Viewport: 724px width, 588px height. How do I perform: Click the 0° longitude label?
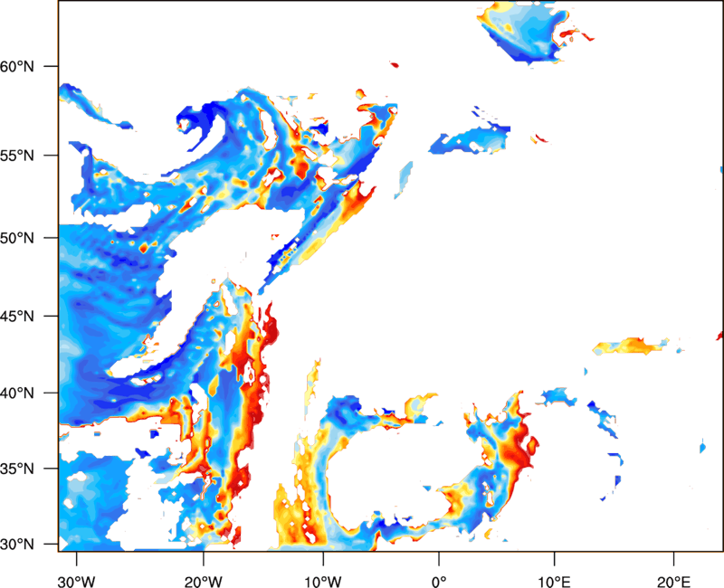[x=439, y=582]
